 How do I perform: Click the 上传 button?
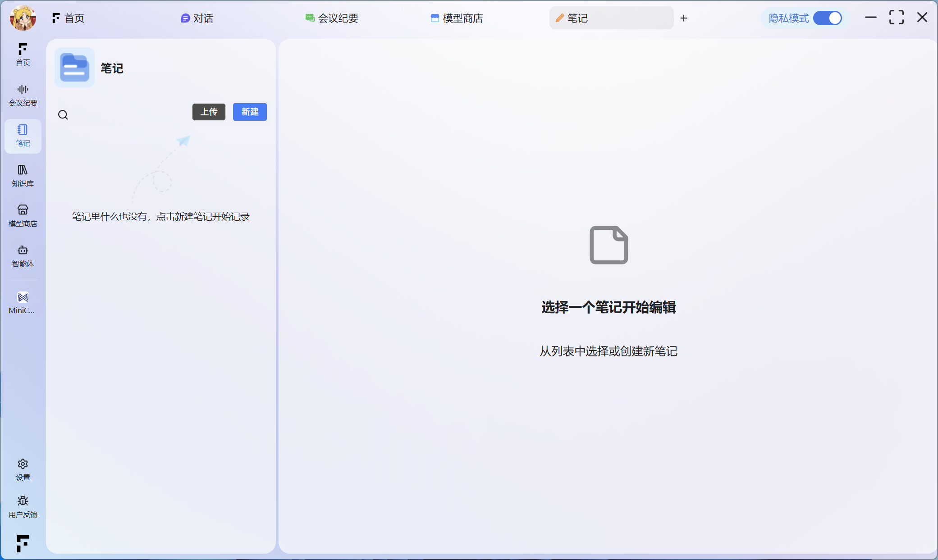click(209, 112)
